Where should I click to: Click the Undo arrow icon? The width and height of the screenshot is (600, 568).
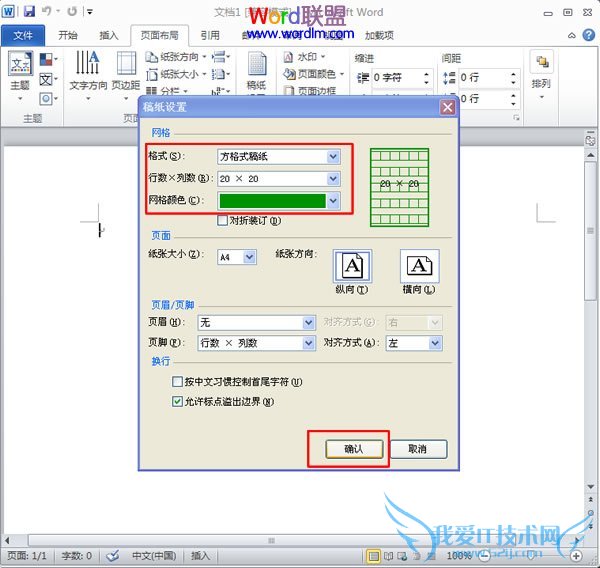[x=47, y=11]
